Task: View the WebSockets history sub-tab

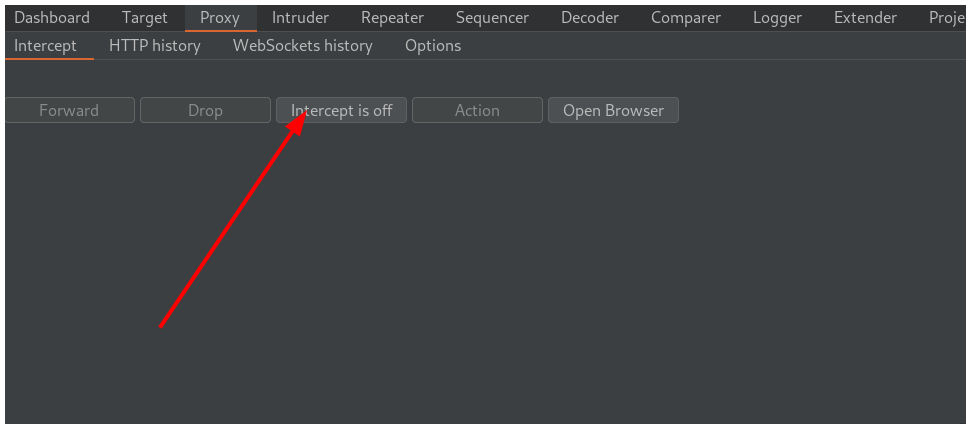Action: coord(302,45)
